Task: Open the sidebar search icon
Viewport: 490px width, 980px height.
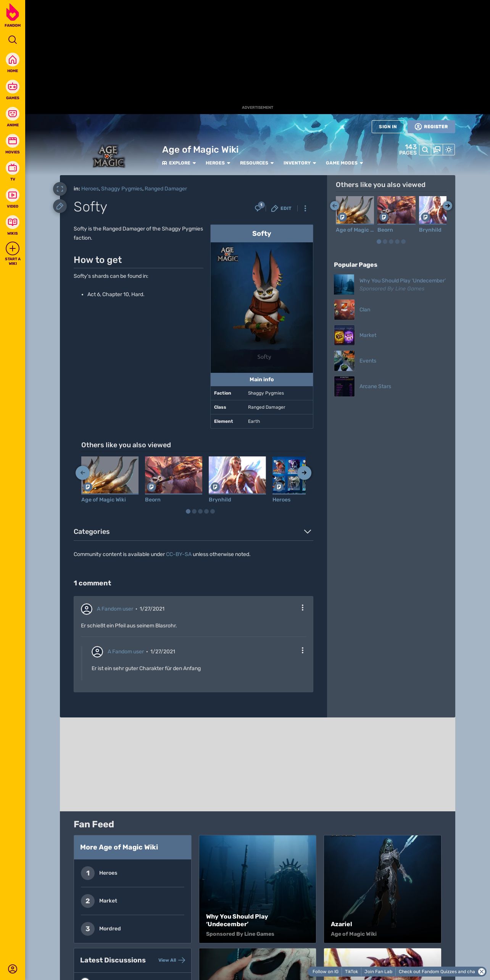Action: coord(13,40)
